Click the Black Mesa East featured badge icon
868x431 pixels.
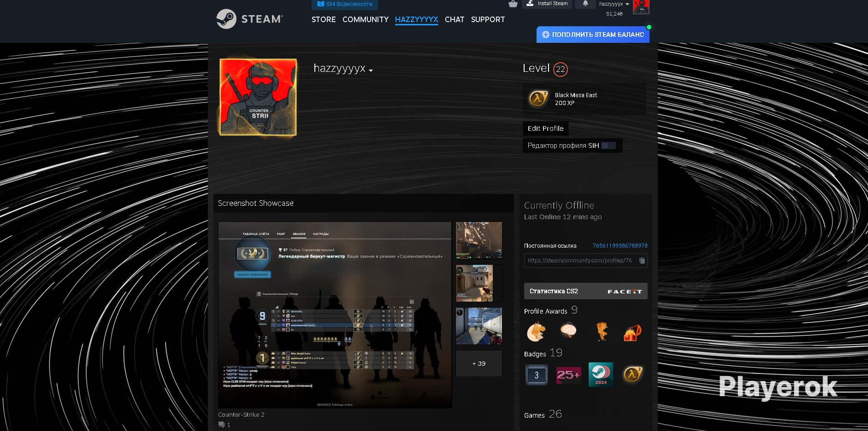(538, 99)
